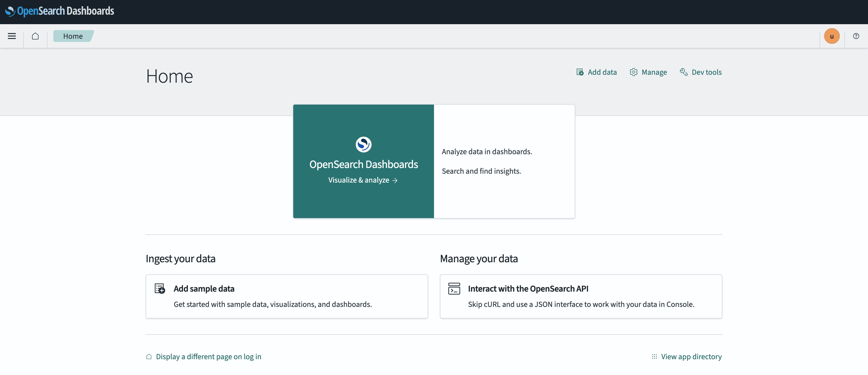This screenshot has width=868, height=375.
Task: Click the Home page heading
Action: click(170, 76)
